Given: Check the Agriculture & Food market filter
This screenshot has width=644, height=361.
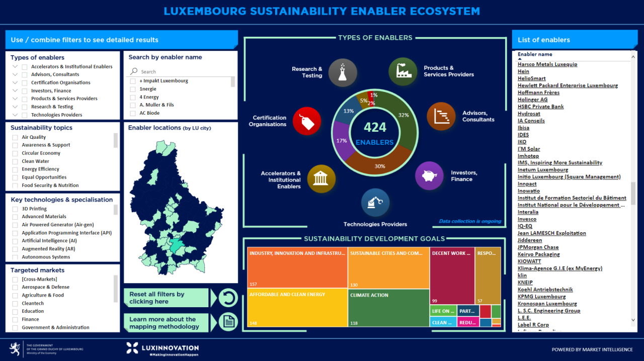Looking at the screenshot, I should [15, 295].
